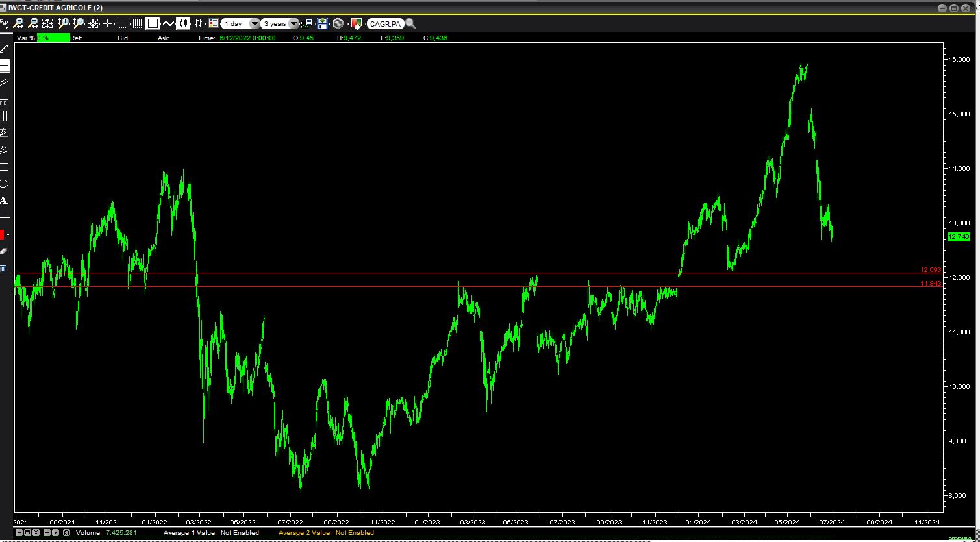Image resolution: width=980 pixels, height=542 pixels.
Task: Choose the ellipse drawing tool
Action: [4, 184]
